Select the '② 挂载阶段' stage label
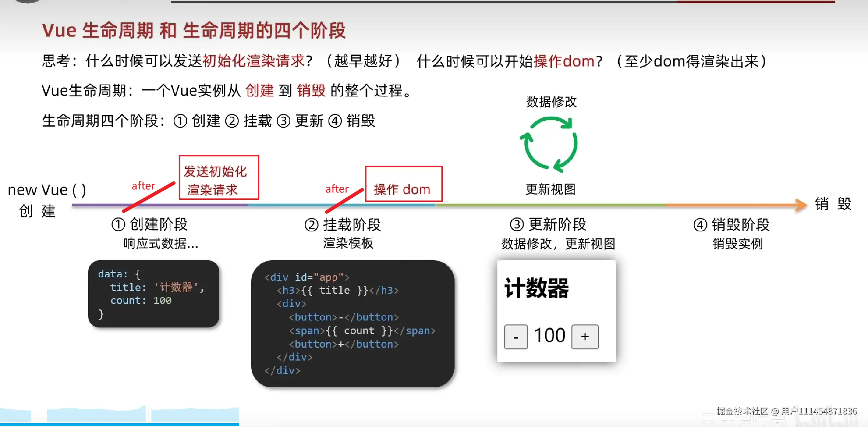 (343, 225)
